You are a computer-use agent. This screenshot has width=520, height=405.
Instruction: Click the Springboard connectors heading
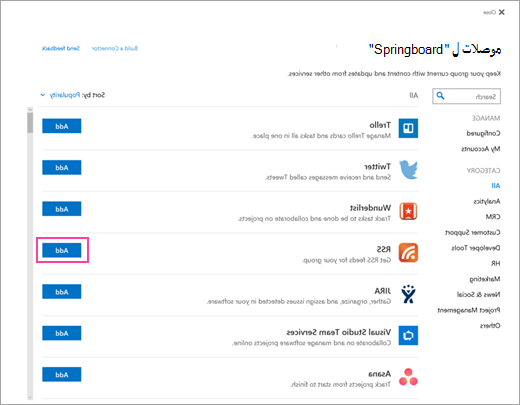tap(435, 50)
